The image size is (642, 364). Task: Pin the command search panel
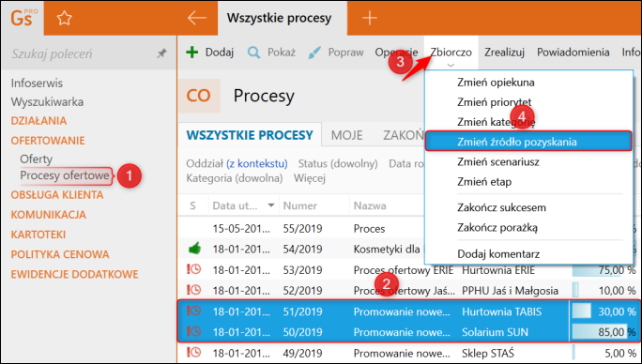tap(161, 53)
